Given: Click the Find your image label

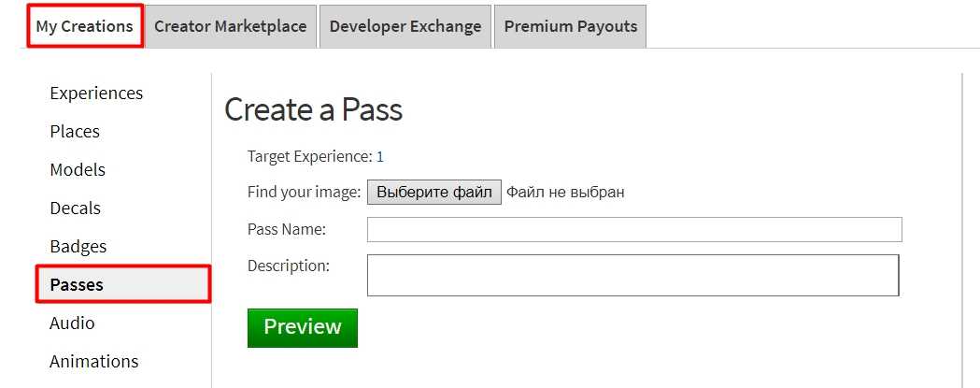Looking at the screenshot, I should [305, 192].
